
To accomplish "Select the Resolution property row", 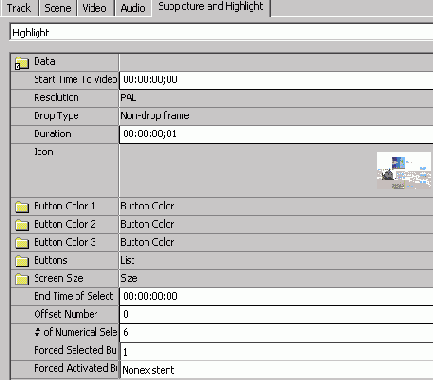I will pyautogui.click(x=222, y=98).
